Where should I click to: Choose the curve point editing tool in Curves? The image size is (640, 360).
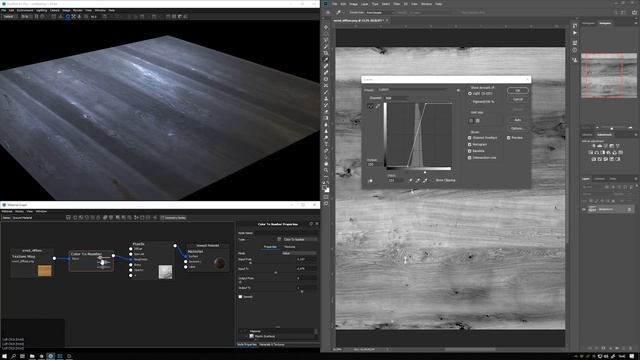pos(371,107)
